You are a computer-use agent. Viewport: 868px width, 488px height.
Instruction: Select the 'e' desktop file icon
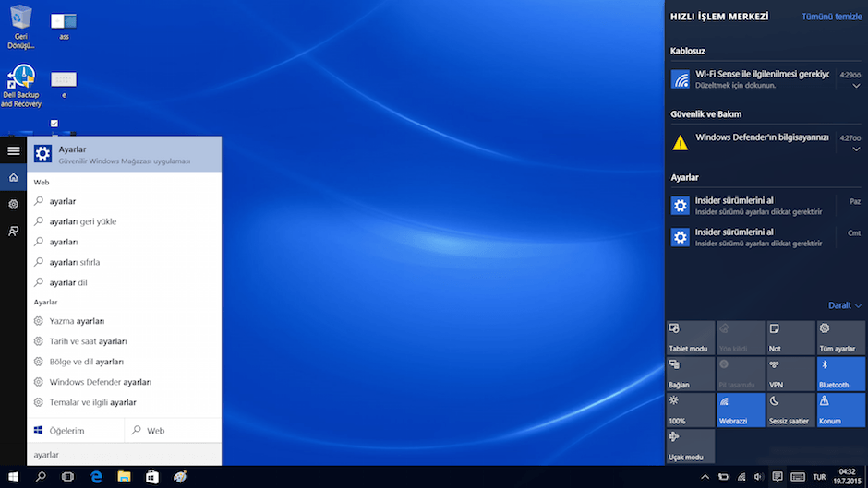pyautogui.click(x=64, y=85)
